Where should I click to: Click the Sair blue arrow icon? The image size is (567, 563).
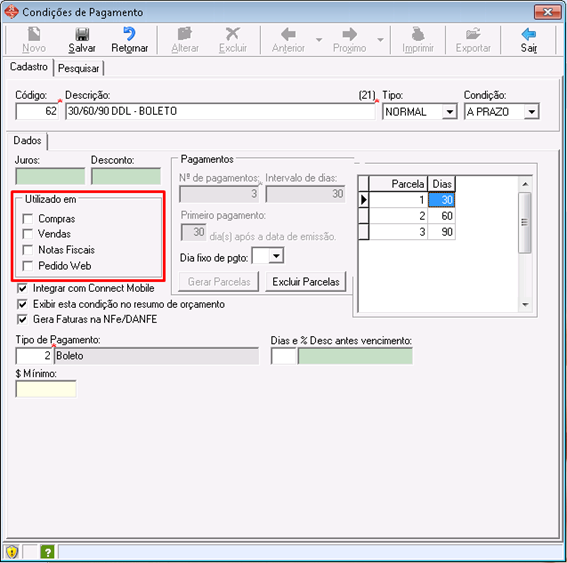528,34
